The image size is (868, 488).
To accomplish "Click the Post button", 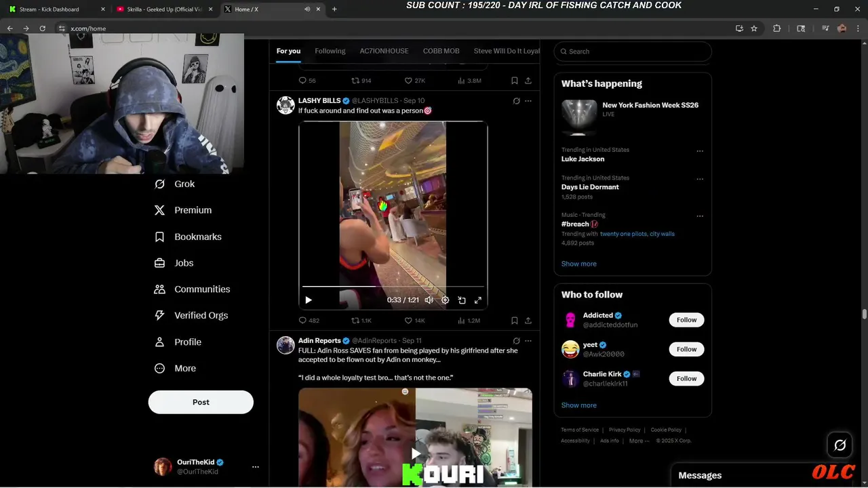I will click(x=201, y=402).
